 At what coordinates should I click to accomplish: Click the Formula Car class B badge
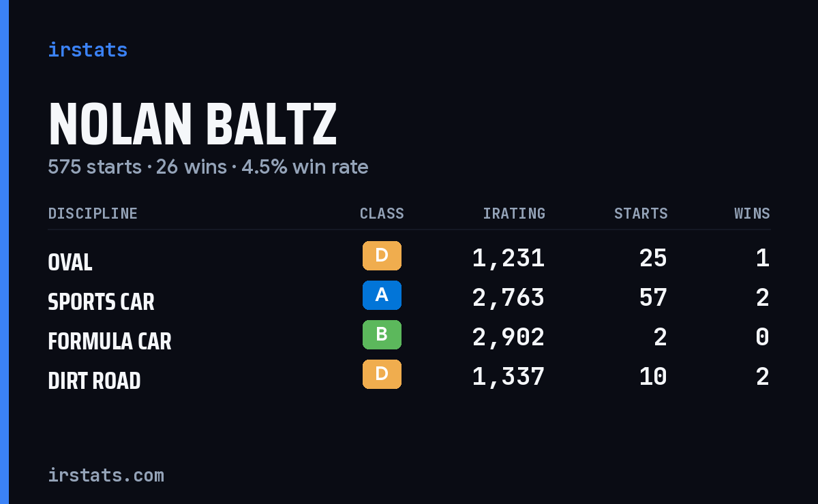(382, 335)
